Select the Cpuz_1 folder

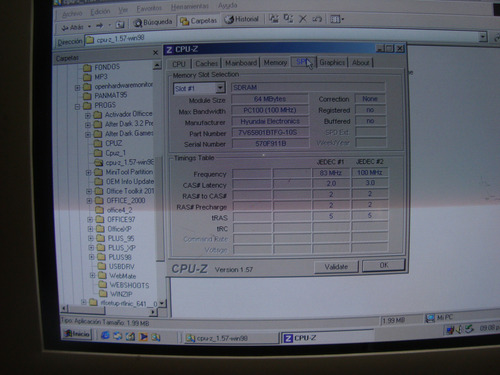(115, 153)
